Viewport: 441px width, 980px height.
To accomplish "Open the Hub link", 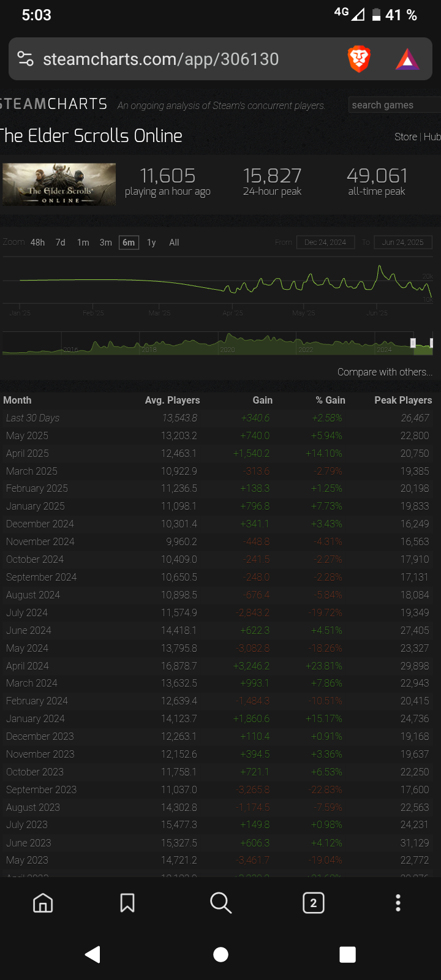I will pyautogui.click(x=432, y=137).
